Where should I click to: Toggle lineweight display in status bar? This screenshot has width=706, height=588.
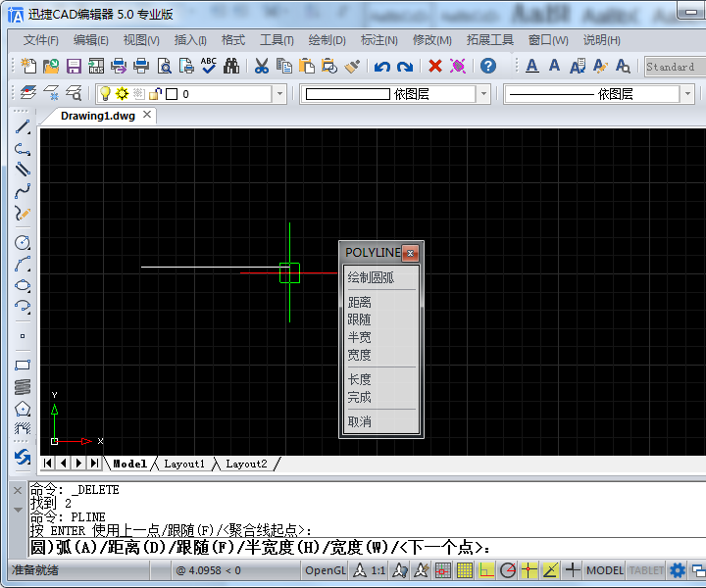(x=573, y=570)
